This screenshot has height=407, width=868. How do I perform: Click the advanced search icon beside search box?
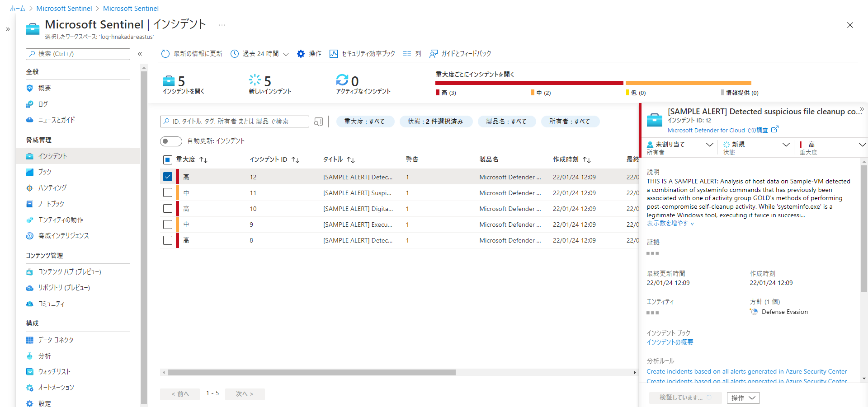(x=319, y=122)
